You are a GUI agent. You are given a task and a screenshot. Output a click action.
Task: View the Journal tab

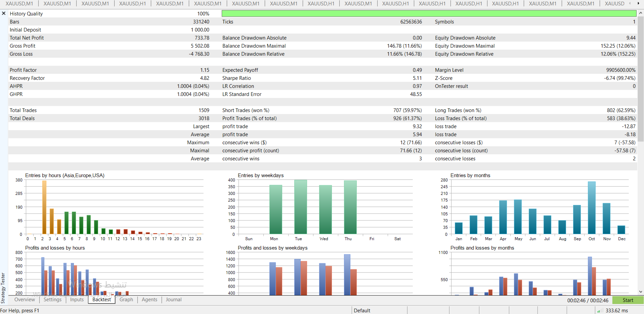[173, 300]
